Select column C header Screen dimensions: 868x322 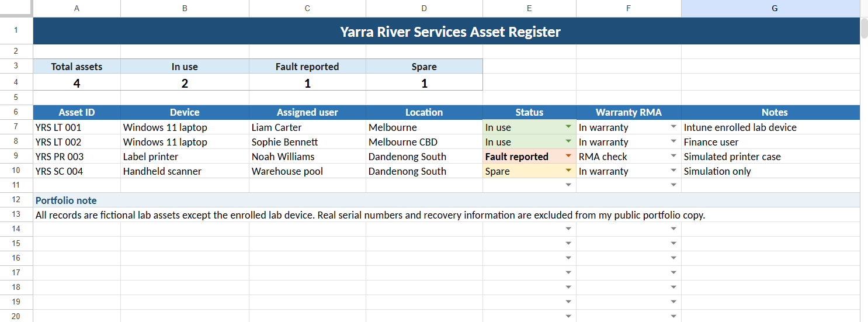coord(308,8)
